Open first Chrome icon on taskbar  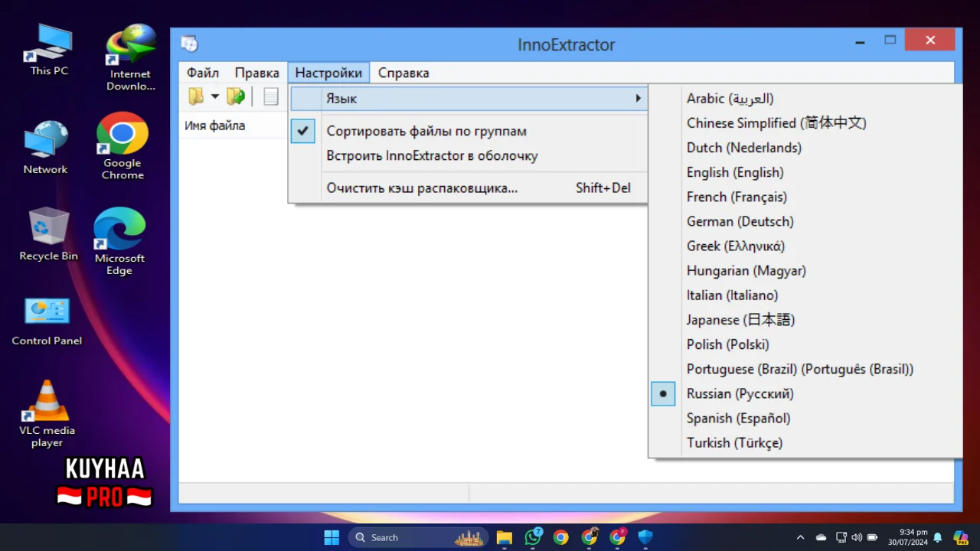(x=561, y=537)
